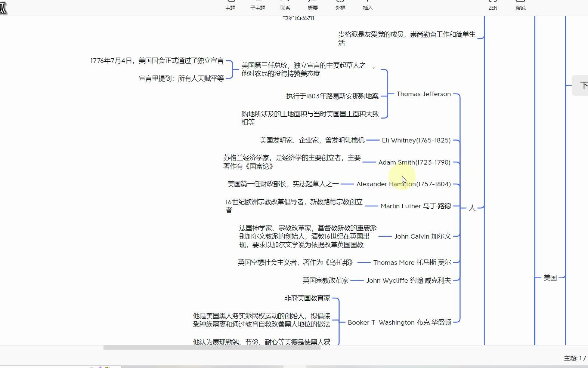This screenshot has width=588, height=368.
Task: Select the John Calvin 加尔文 node
Action: 423,236
